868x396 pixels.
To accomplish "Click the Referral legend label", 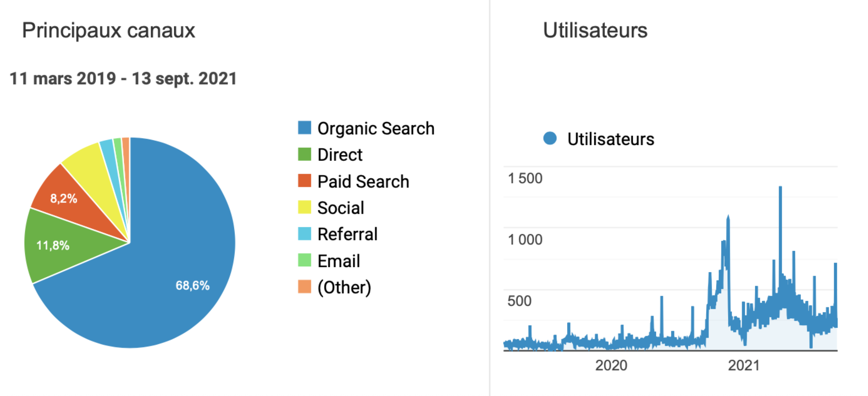I will point(347,234).
